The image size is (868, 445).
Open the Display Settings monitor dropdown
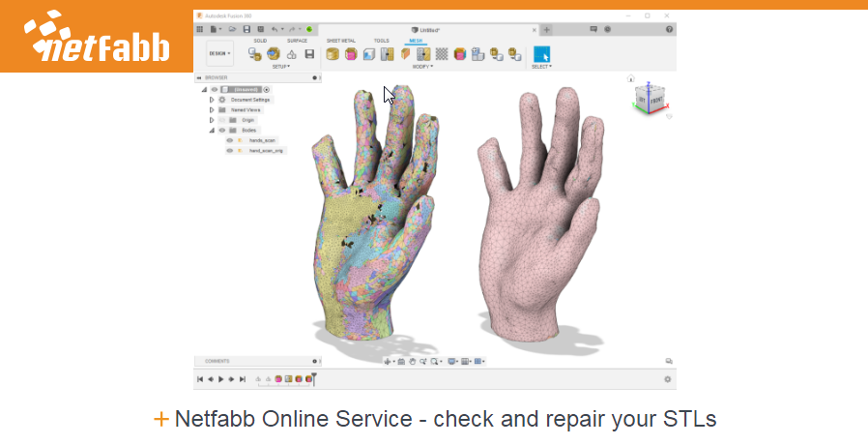pos(452,361)
